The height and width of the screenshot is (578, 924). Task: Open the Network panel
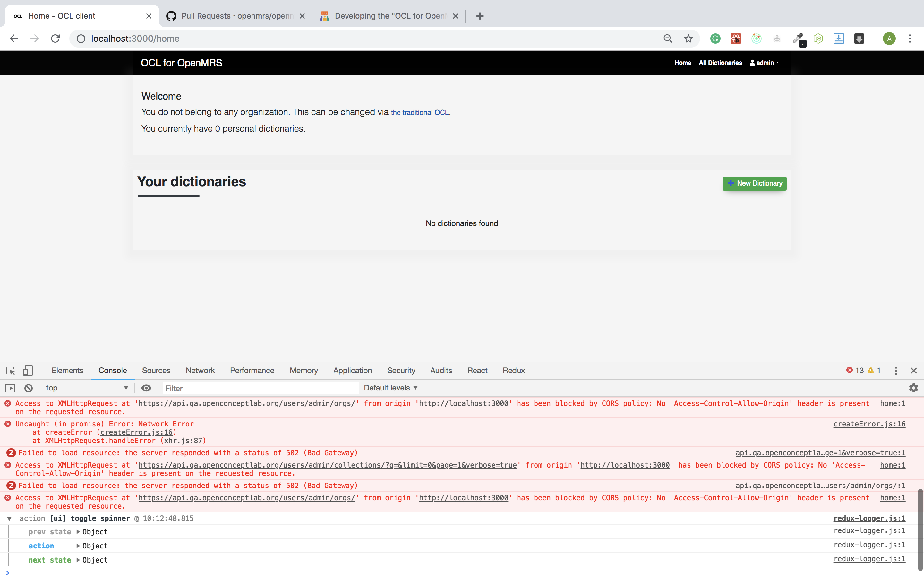coord(200,371)
